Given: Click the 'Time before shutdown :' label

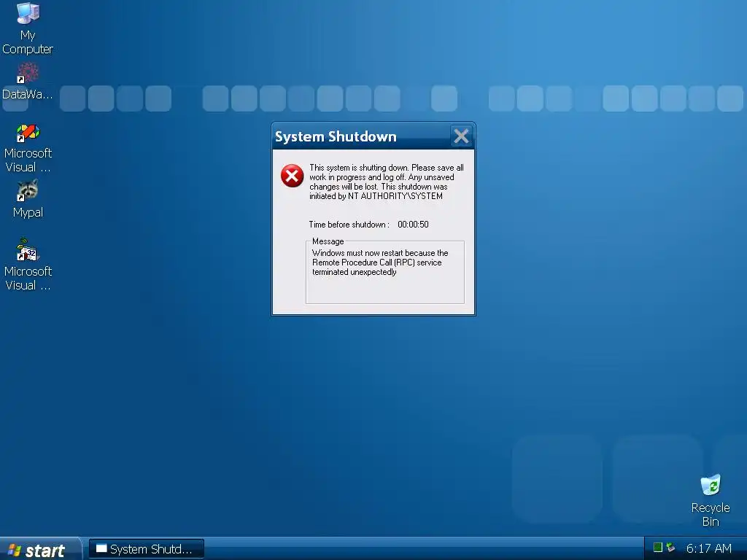Looking at the screenshot, I should pos(349,225).
